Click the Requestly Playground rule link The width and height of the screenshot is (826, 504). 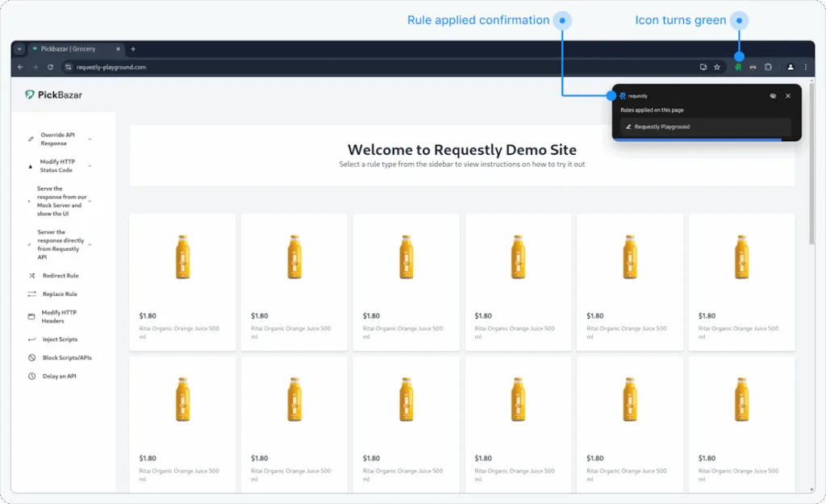[x=662, y=127]
